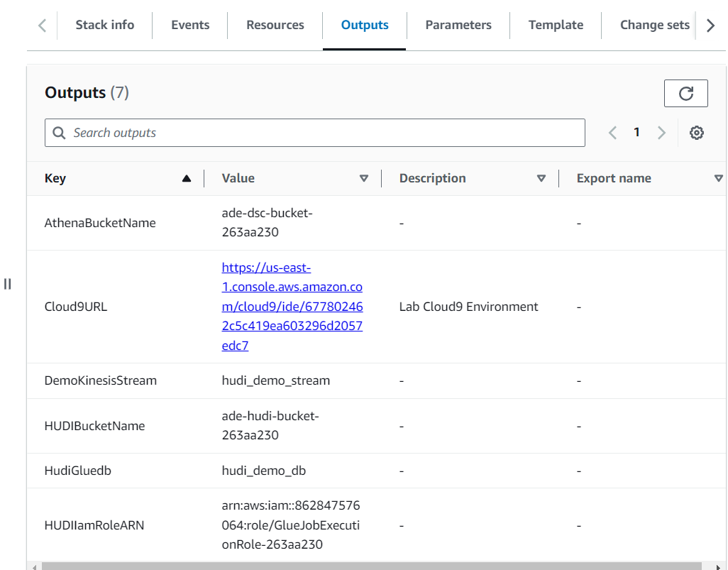728x570 pixels.
Task: Open the Description column filter dropdown
Action: [541, 178]
